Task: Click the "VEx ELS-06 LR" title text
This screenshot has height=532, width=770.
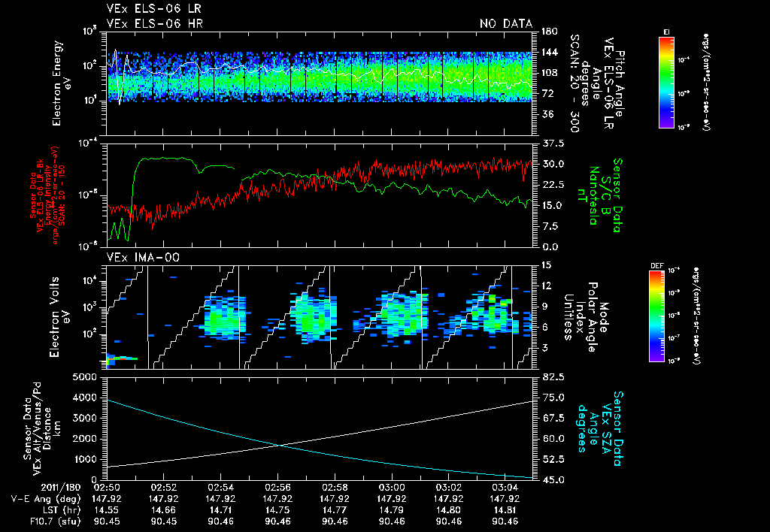Action: [x=153, y=9]
